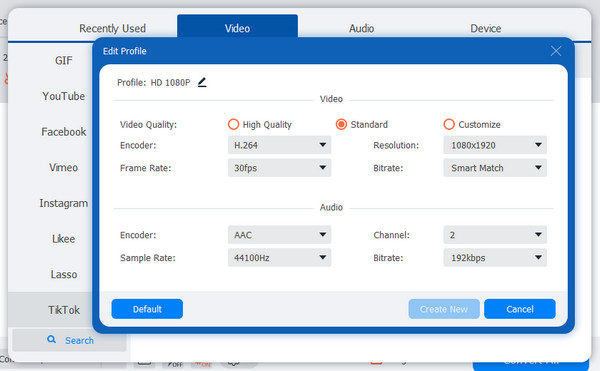Open audio Encoder AAC dropdown
Screen dimensions: 600x371
pyautogui.click(x=279, y=235)
